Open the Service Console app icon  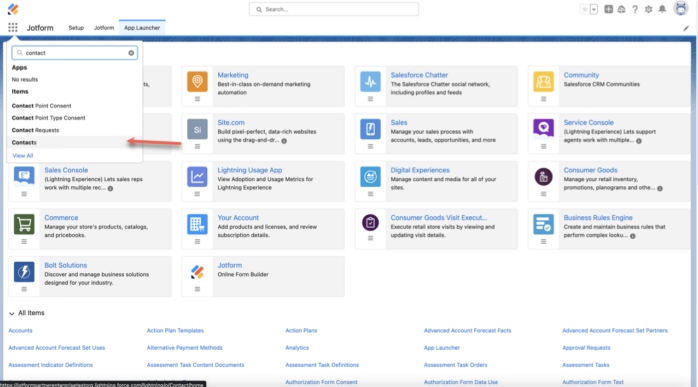544,129
